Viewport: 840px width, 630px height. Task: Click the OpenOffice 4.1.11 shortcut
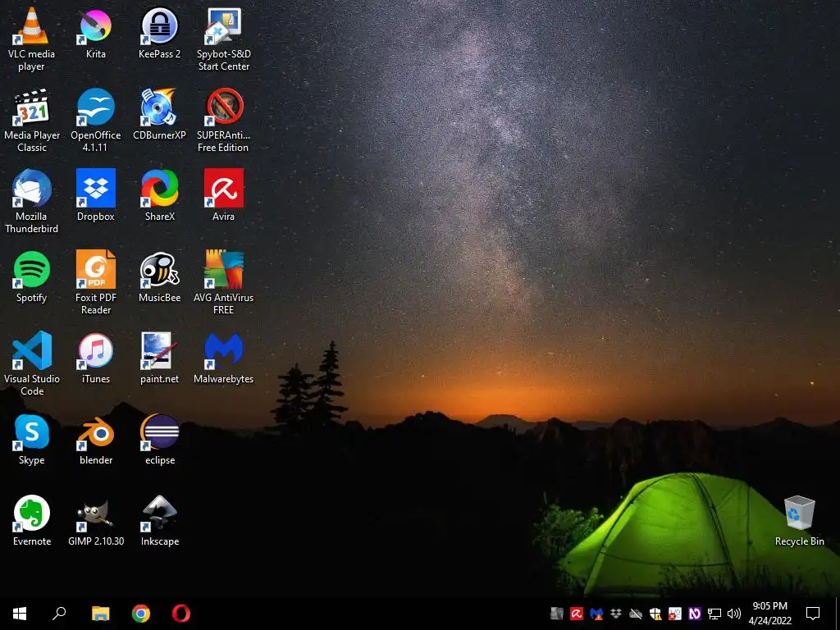point(95,121)
